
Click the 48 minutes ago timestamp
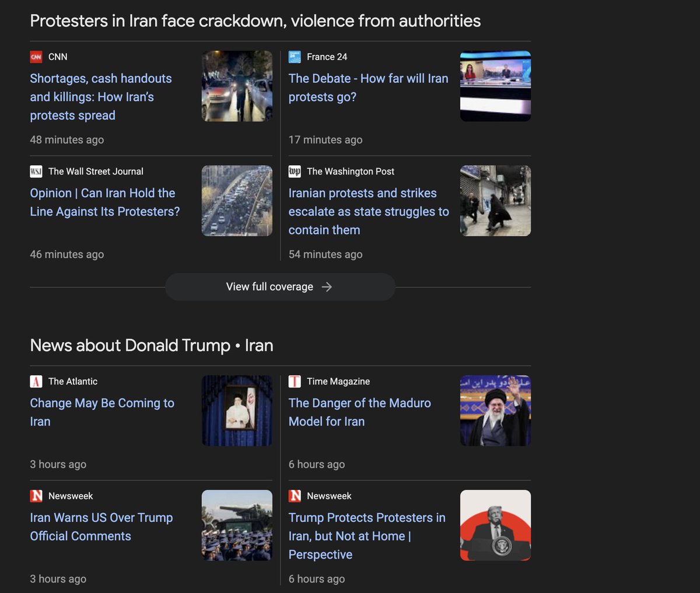coord(67,139)
